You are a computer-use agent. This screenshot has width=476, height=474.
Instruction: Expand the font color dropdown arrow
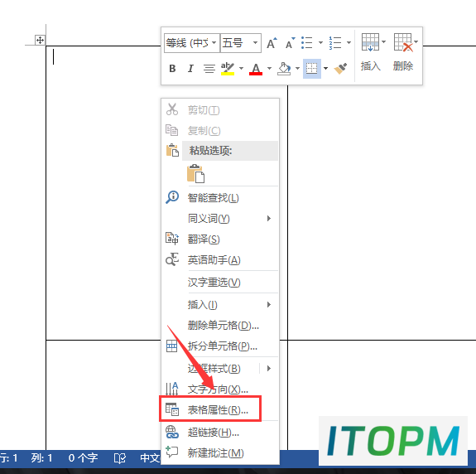(269, 69)
